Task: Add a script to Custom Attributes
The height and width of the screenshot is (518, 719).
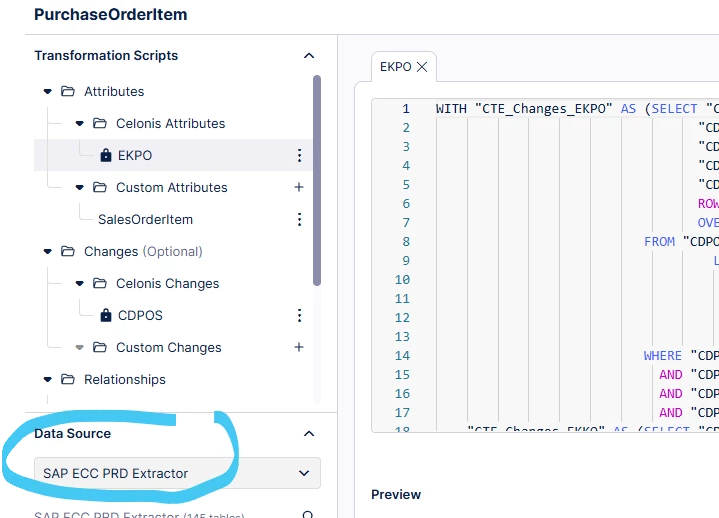Action: (299, 187)
